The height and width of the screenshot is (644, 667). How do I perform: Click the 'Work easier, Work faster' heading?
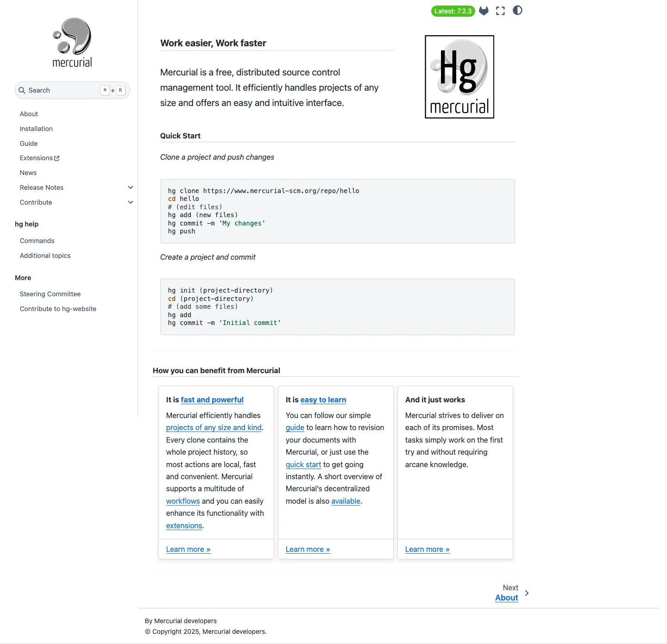[x=213, y=43]
